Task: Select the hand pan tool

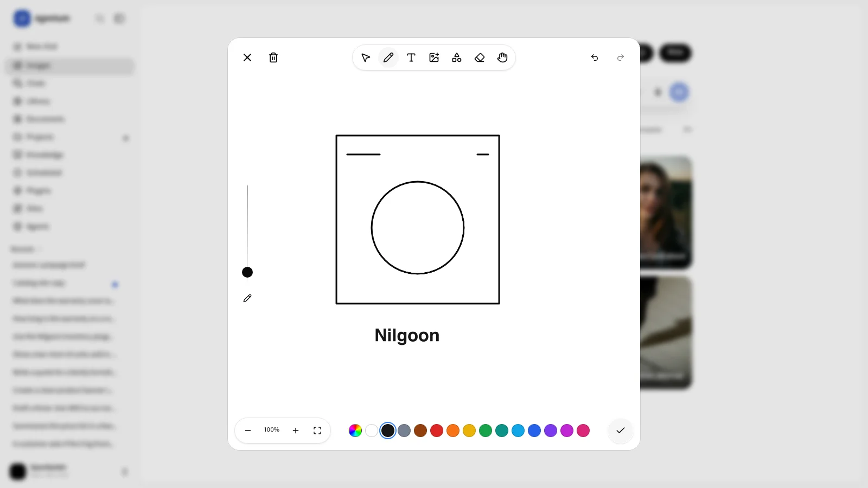Action: (502, 57)
